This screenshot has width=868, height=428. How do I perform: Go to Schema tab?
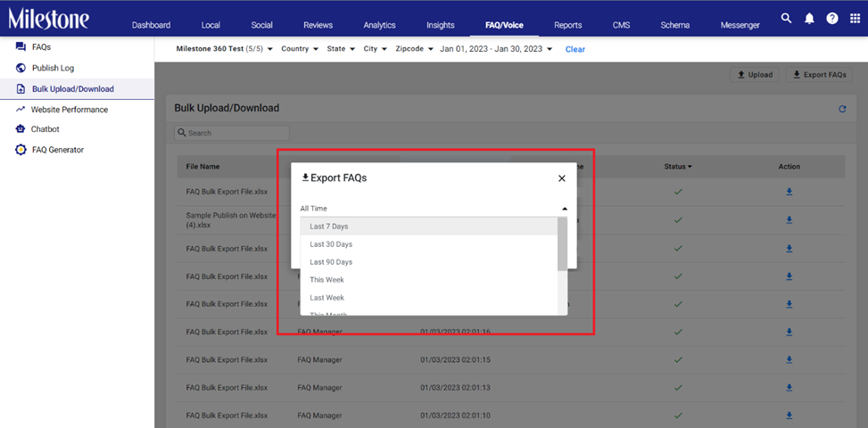(x=674, y=25)
